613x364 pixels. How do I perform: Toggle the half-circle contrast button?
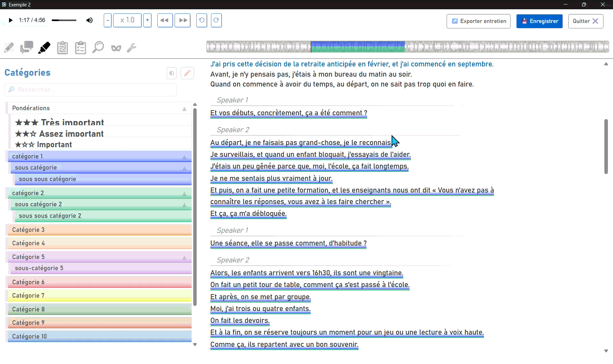pos(172,73)
